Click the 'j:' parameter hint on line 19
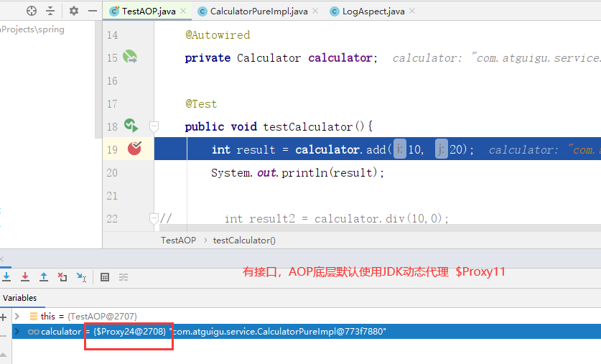 point(441,149)
